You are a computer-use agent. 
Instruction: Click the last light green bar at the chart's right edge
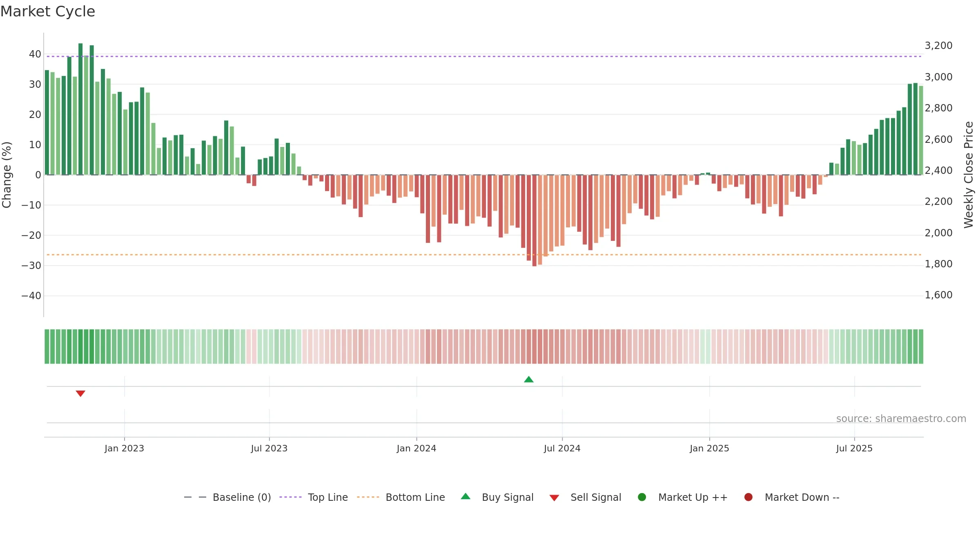coord(921,130)
